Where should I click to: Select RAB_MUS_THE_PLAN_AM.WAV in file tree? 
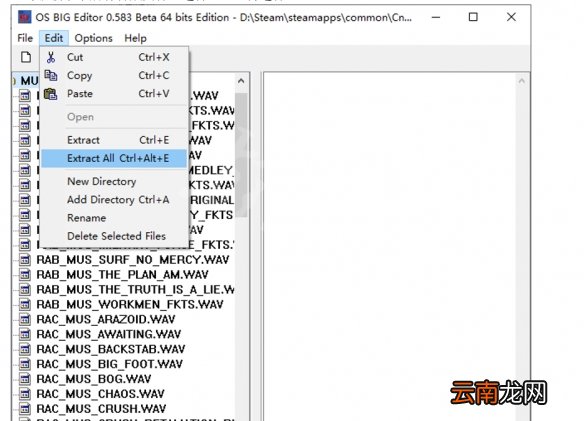point(122,275)
